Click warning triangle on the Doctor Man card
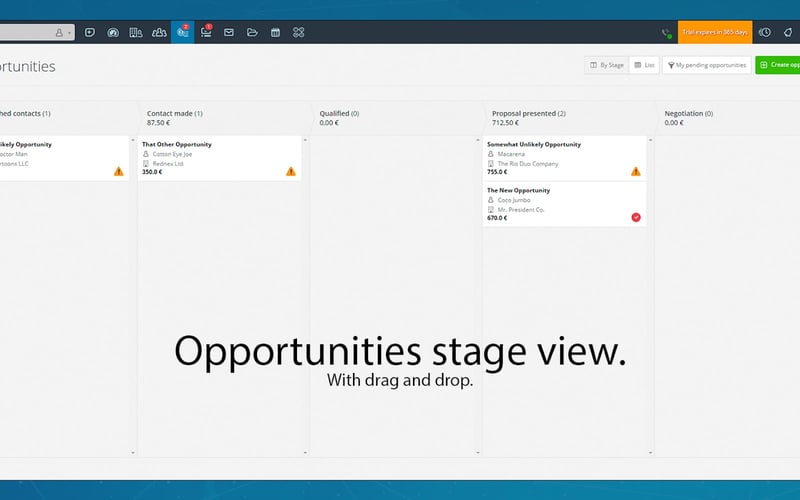The height and width of the screenshot is (500, 800). [118, 171]
